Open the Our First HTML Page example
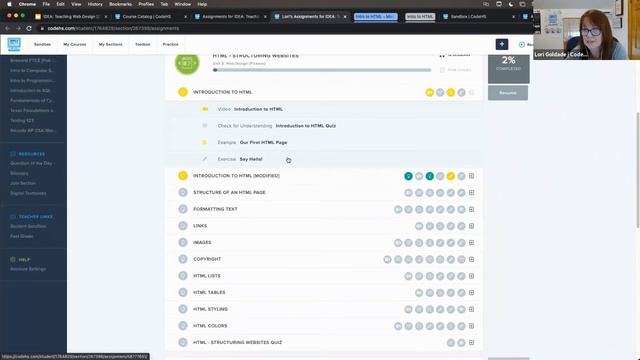This screenshot has width=640, height=360. click(x=263, y=142)
